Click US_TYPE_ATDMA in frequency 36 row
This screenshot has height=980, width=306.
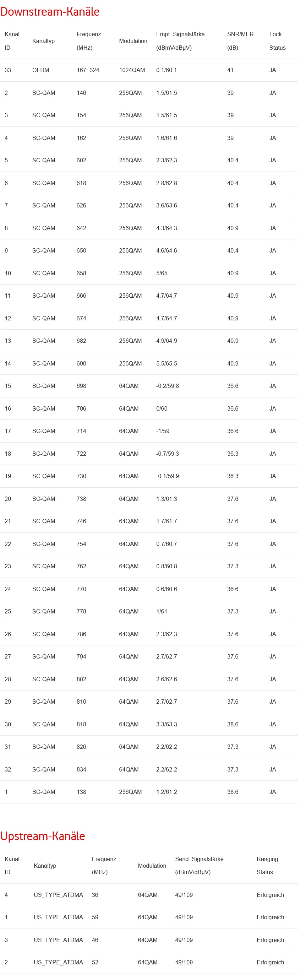tap(58, 895)
